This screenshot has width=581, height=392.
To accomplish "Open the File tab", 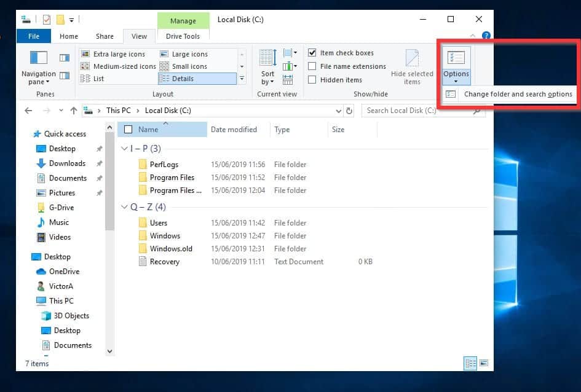I will click(x=34, y=36).
